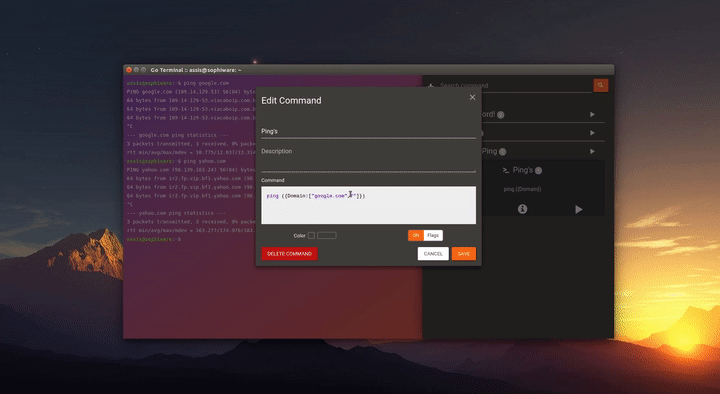The width and height of the screenshot is (720, 394).
Task: Click terminal prompt icon beside Ping's
Action: coord(506,170)
